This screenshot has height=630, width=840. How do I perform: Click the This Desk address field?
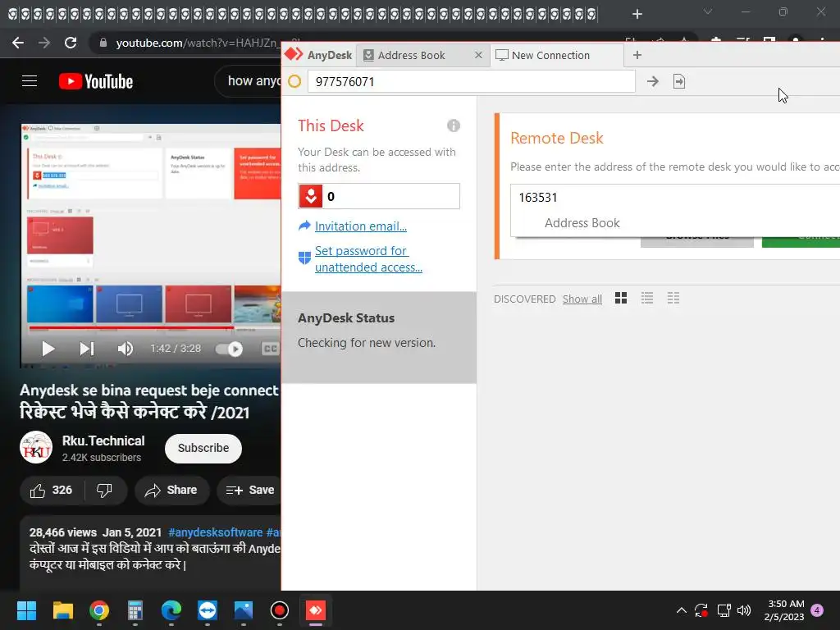[x=379, y=196]
